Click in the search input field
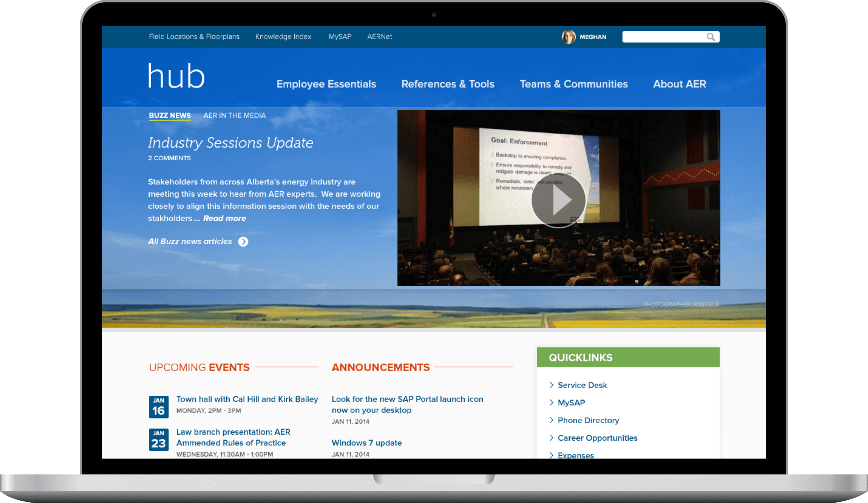This screenshot has height=503, width=868. (663, 37)
